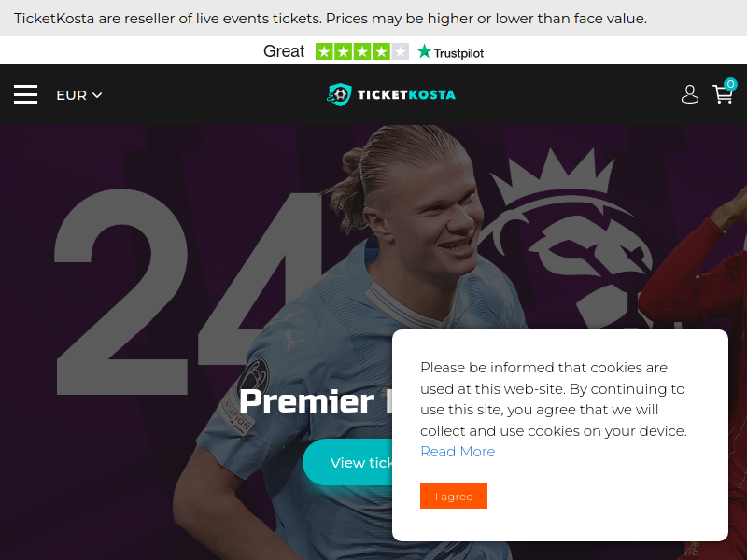Click the Great rating label
Image resolution: width=747 pixels, height=560 pixels.
pyautogui.click(x=284, y=51)
